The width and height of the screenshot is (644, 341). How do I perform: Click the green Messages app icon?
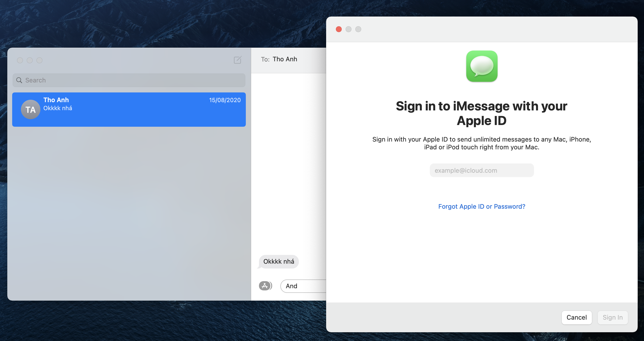point(481,66)
